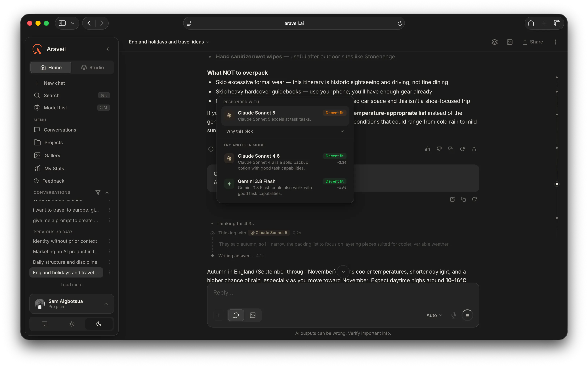Switch to the Home tab

point(51,68)
